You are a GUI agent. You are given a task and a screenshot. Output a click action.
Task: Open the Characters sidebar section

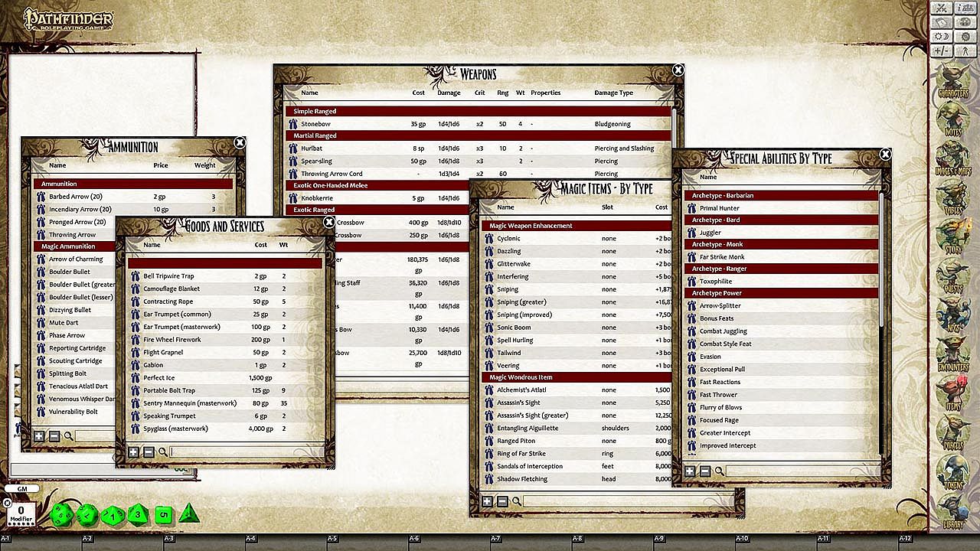click(953, 82)
